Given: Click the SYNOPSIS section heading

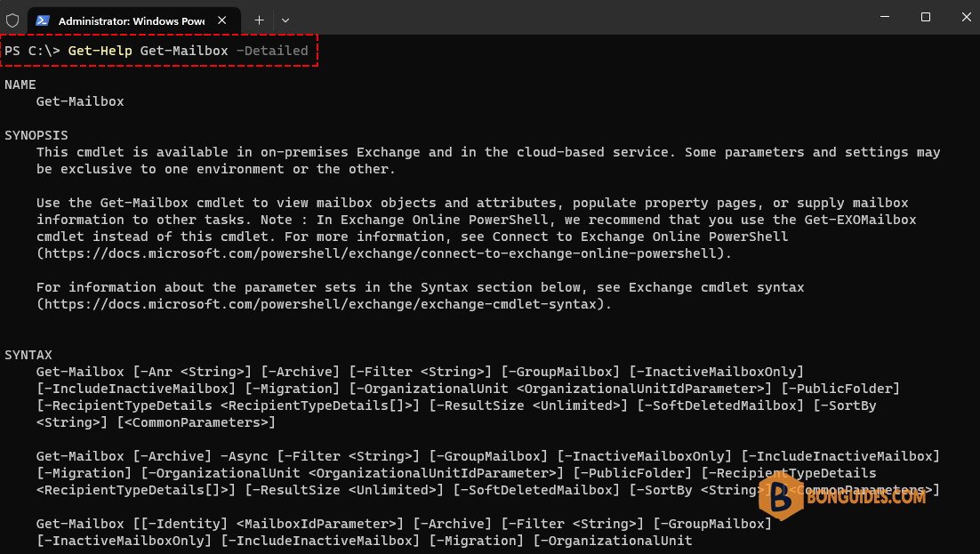Looking at the screenshot, I should 36,135.
